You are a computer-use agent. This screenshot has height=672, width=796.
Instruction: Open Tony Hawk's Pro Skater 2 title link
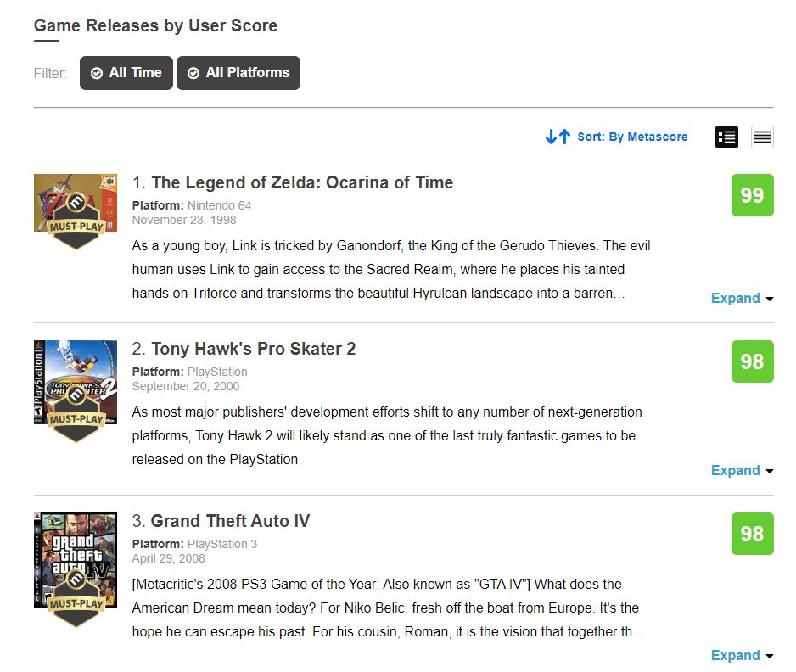tap(254, 349)
